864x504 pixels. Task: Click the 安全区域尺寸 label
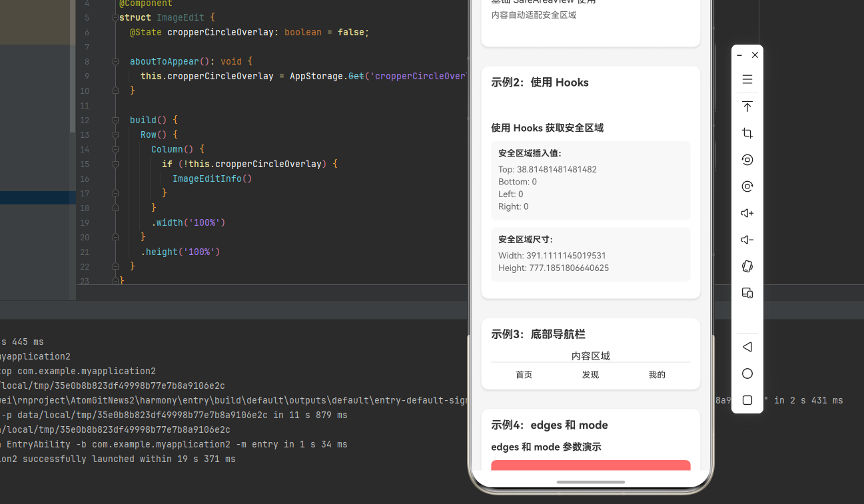pyautogui.click(x=526, y=240)
